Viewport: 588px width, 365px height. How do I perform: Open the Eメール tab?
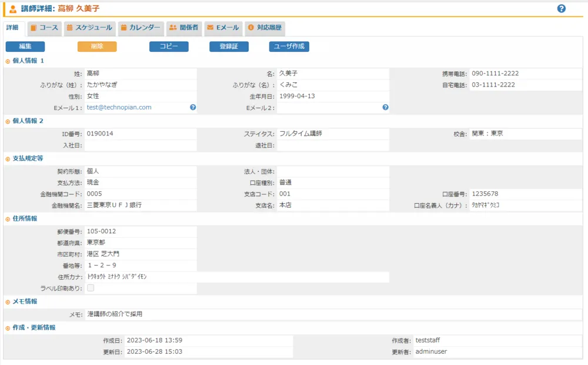coord(223,28)
